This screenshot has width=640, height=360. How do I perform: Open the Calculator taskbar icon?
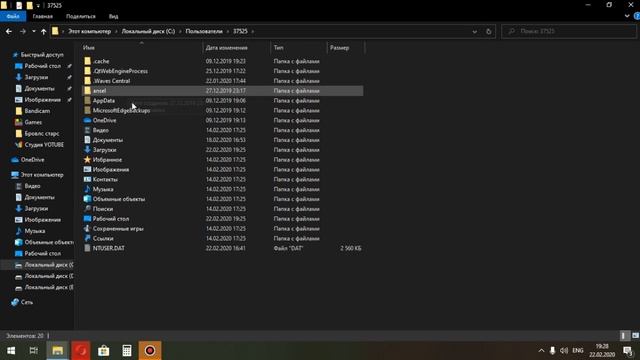click(127, 351)
